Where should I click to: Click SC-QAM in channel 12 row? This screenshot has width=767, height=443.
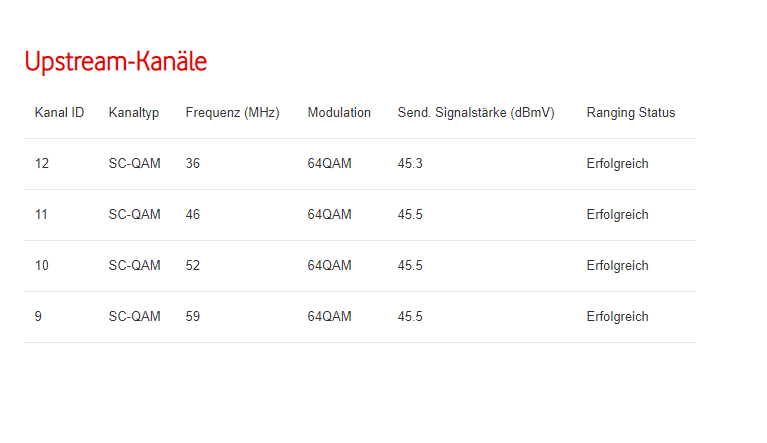134,164
